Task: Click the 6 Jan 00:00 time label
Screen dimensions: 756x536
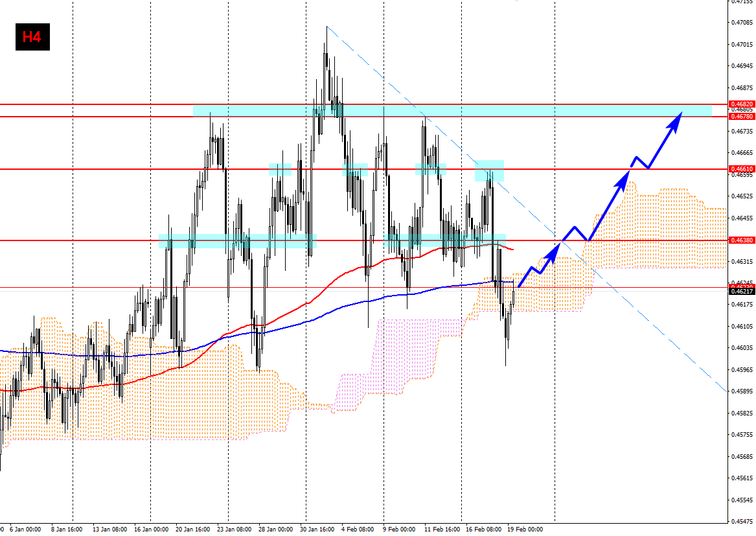Action: pos(25,530)
